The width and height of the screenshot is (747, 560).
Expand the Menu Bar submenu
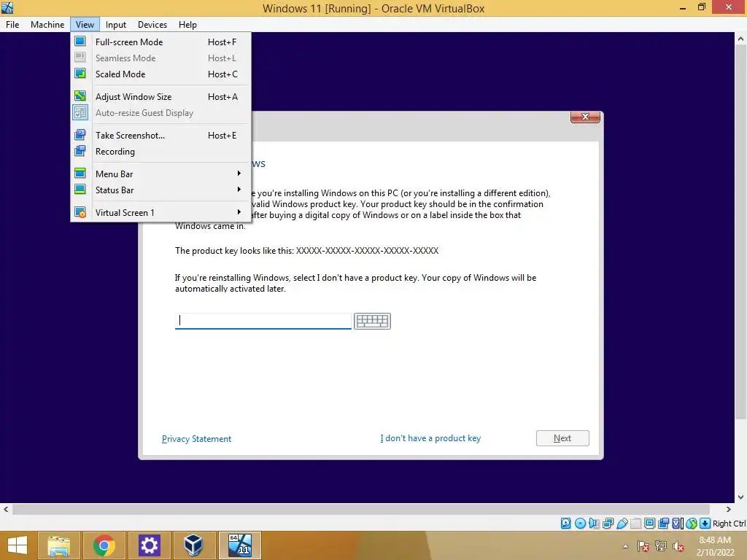(161, 174)
